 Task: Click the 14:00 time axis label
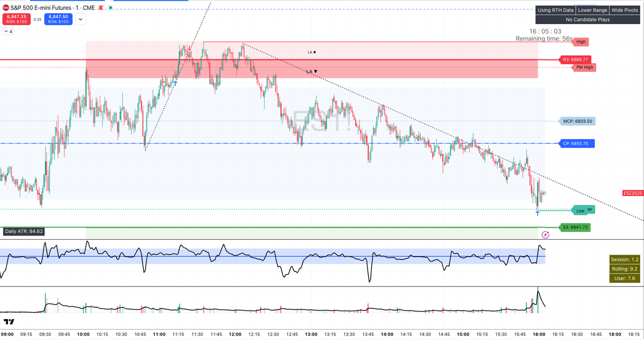(x=387, y=334)
